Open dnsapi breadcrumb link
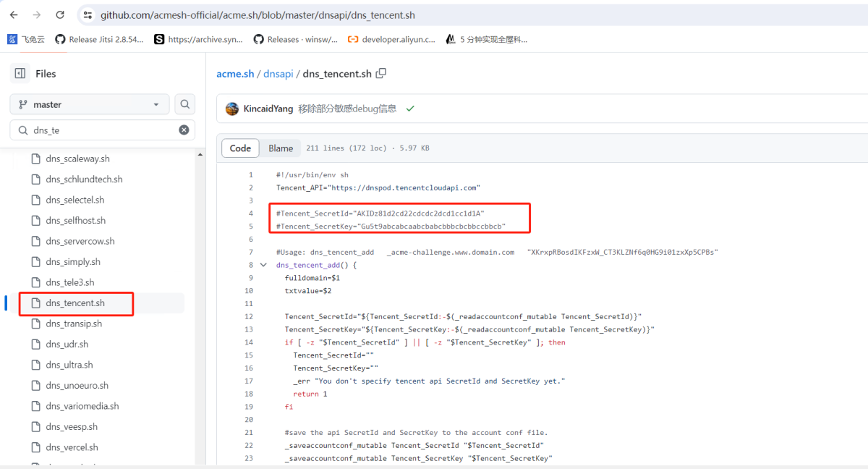This screenshot has height=469, width=868. [278, 74]
